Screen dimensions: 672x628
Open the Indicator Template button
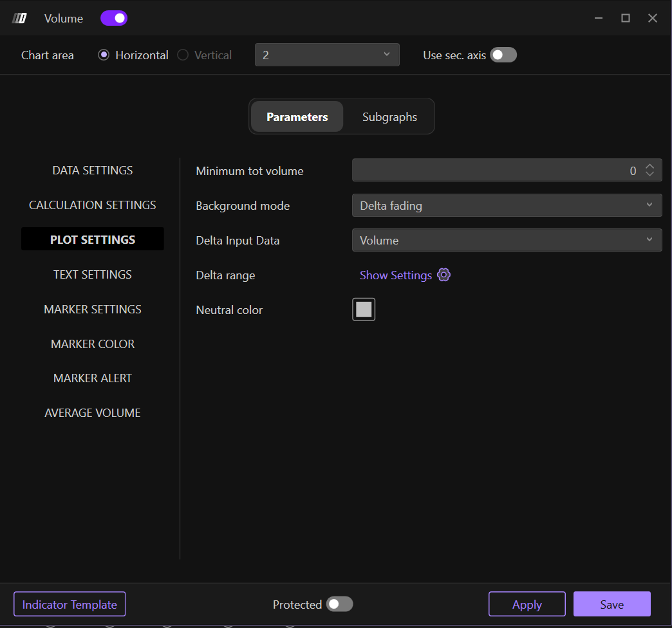70,604
